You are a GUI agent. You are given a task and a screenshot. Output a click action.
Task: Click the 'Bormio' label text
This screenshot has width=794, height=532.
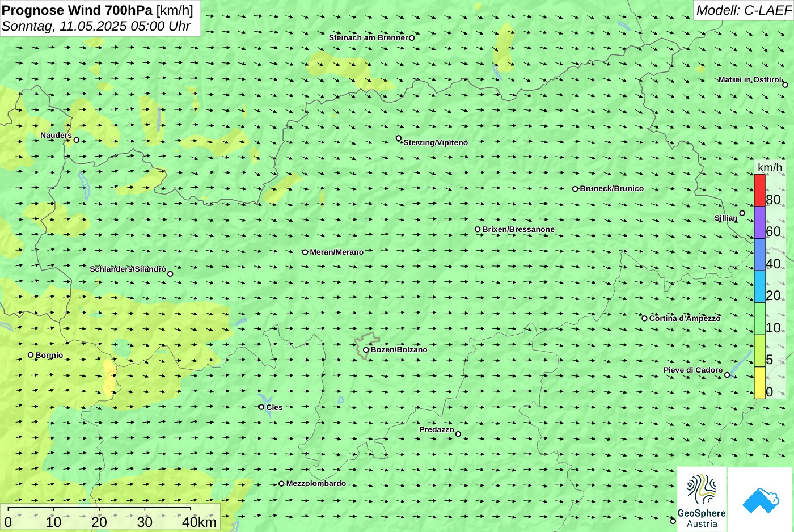[49, 356]
